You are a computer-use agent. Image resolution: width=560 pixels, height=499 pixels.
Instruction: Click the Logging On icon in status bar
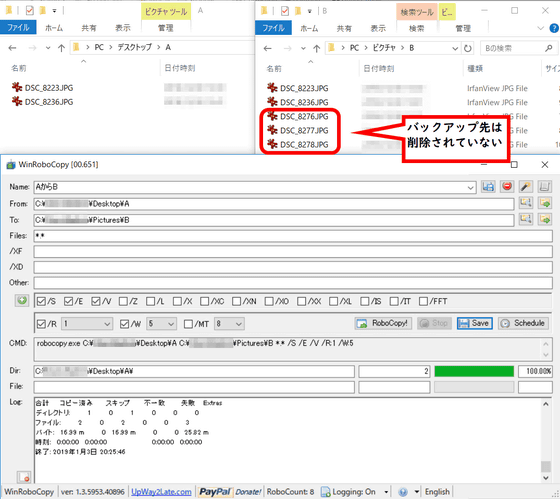coord(325,492)
